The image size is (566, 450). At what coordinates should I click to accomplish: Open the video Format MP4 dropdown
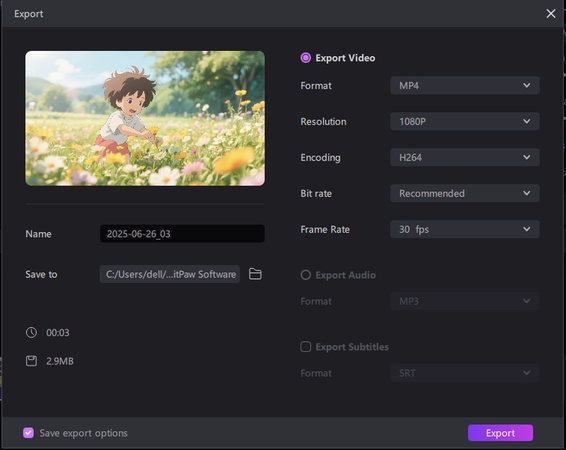(x=465, y=86)
